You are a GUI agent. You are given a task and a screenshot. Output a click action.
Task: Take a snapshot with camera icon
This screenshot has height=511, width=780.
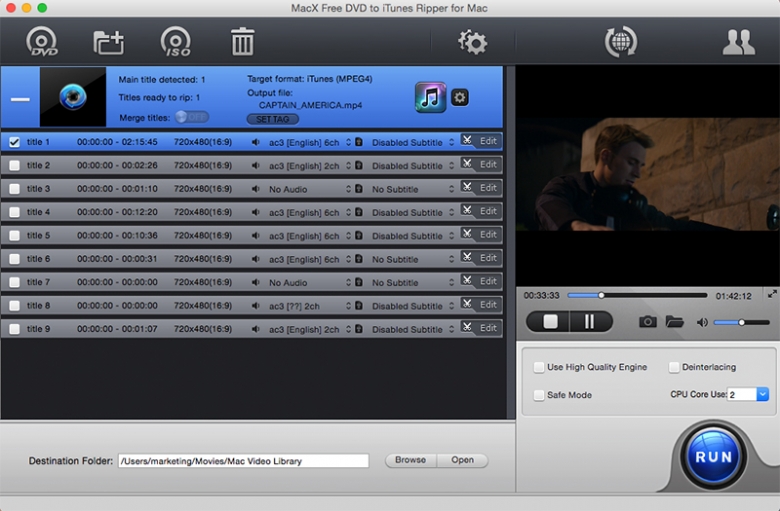pyautogui.click(x=648, y=322)
